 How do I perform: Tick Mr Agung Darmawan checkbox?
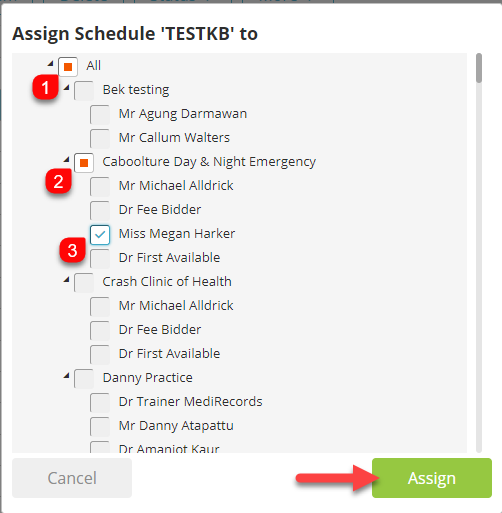(x=100, y=115)
